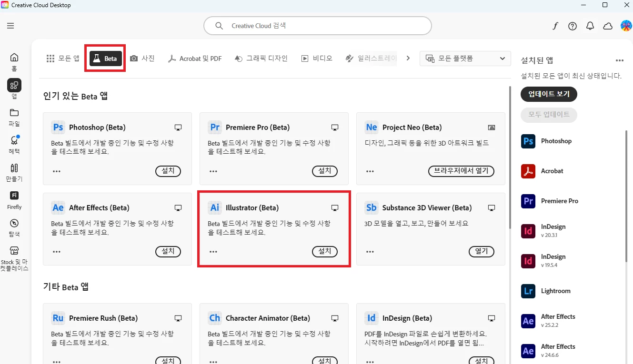This screenshot has height=364, width=633.
Task: Select the Beta tab
Action: tap(105, 59)
